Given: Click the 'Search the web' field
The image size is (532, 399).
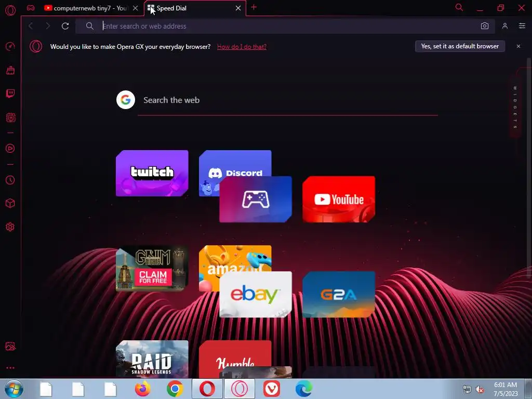Looking at the screenshot, I should pyautogui.click(x=288, y=100).
